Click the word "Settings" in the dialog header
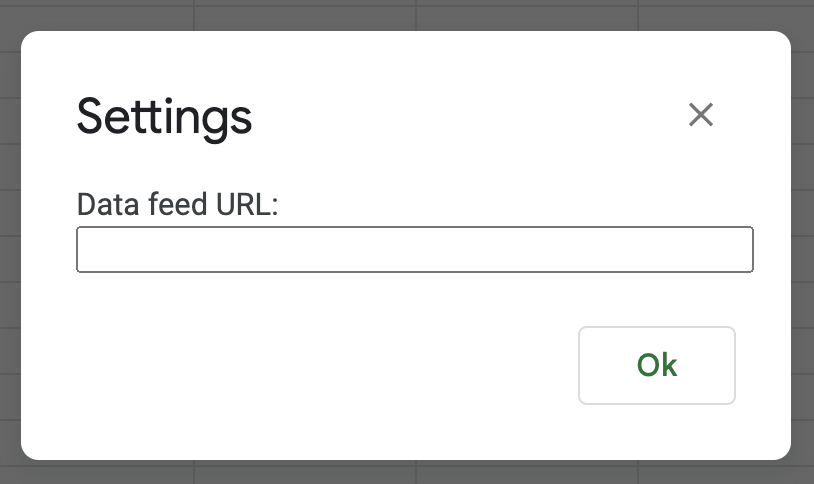Screen dimensions: 814x484 [165, 117]
